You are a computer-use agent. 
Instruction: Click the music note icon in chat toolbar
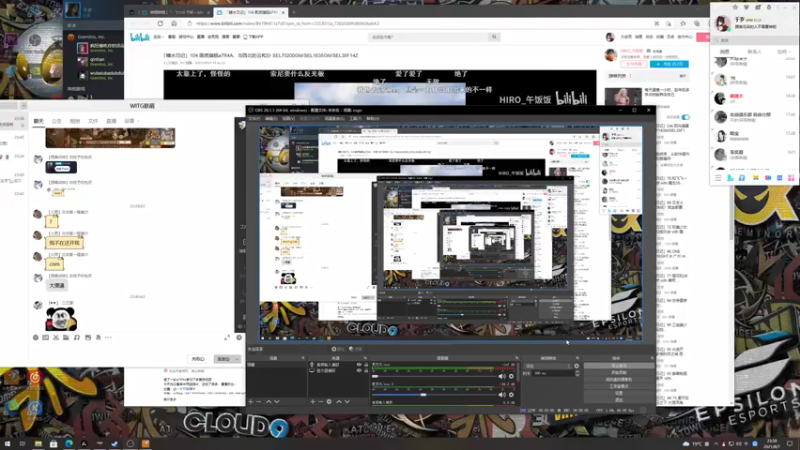coord(77,337)
